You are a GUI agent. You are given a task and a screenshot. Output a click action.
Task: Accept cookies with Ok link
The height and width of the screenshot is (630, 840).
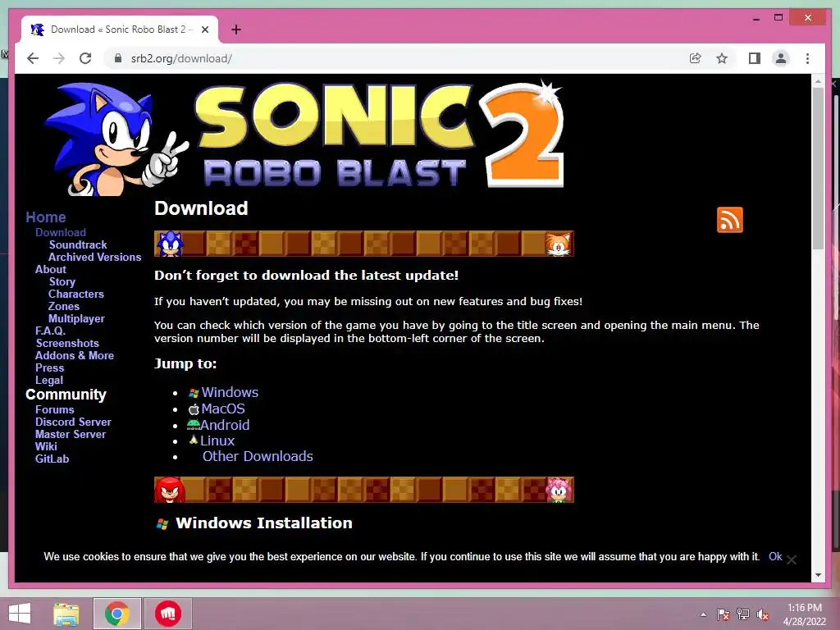click(775, 557)
